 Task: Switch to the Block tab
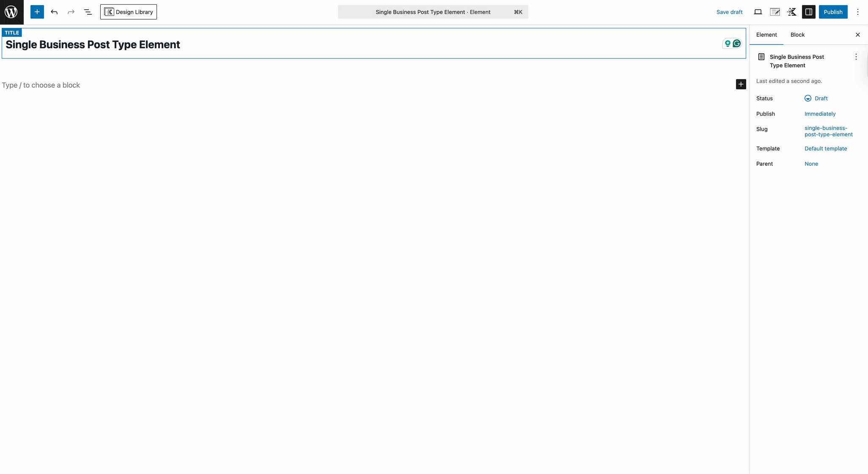[797, 35]
